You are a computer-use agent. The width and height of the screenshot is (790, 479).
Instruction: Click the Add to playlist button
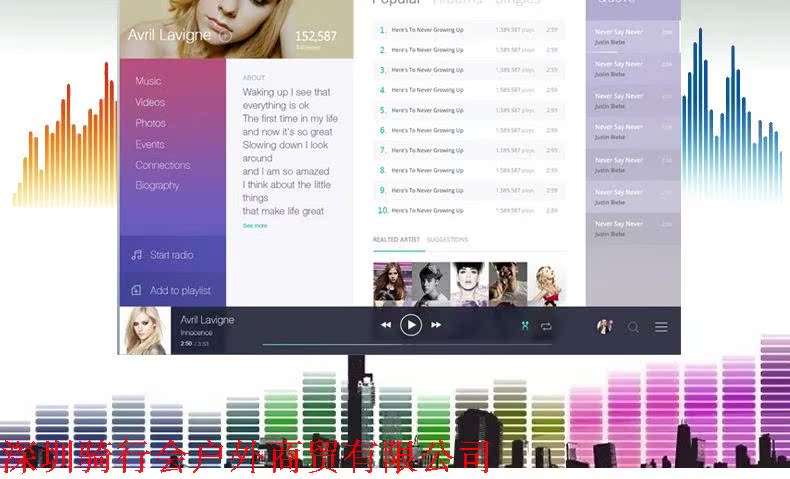tap(173, 290)
